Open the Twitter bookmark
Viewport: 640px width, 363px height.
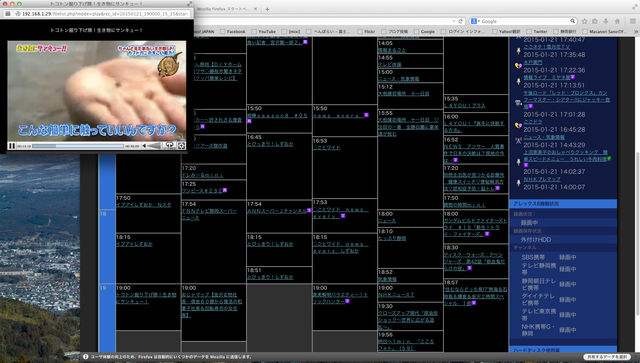click(536, 31)
